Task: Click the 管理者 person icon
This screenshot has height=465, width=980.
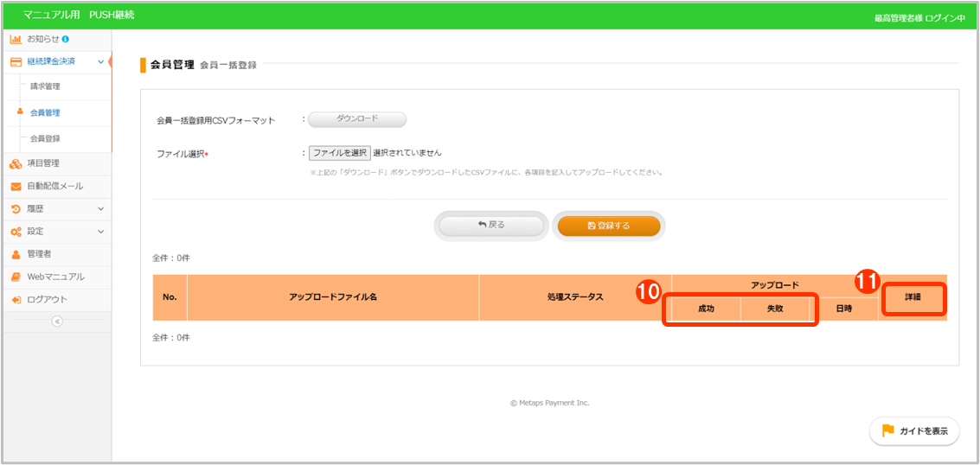Action: pyautogui.click(x=16, y=254)
